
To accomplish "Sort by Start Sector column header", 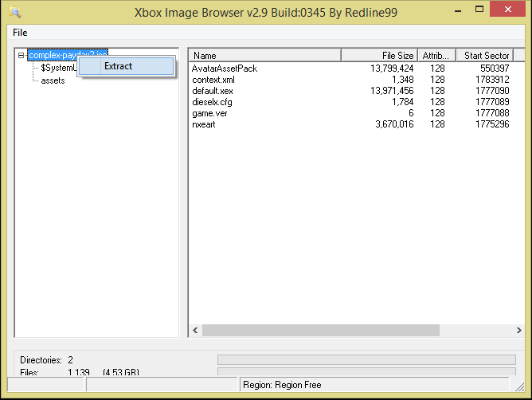I will (484, 56).
